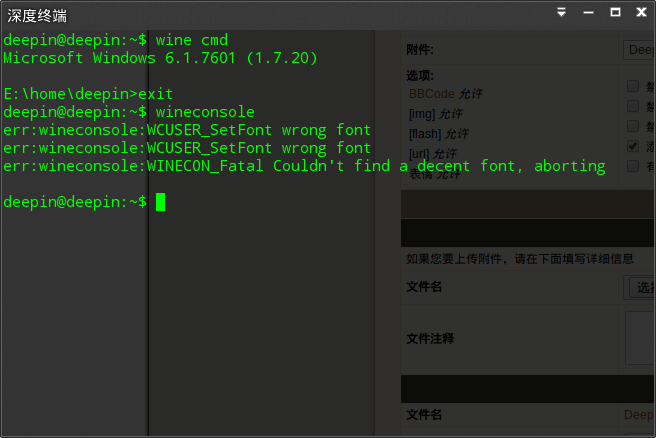Minimize the 深度终端 window
The width and height of the screenshot is (656, 438).
pyautogui.click(x=588, y=13)
